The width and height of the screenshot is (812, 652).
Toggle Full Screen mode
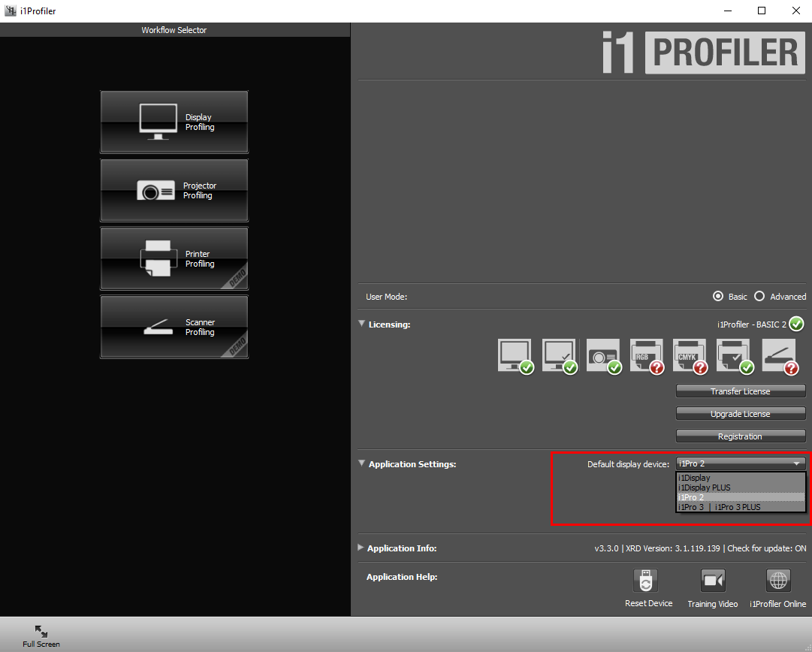pyautogui.click(x=41, y=636)
